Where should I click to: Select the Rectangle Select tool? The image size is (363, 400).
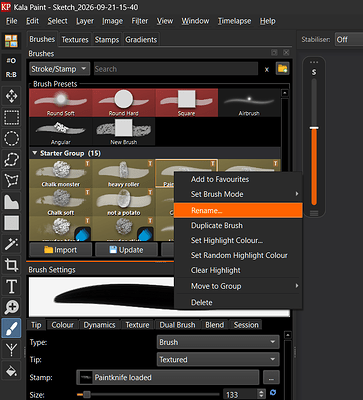point(12,118)
